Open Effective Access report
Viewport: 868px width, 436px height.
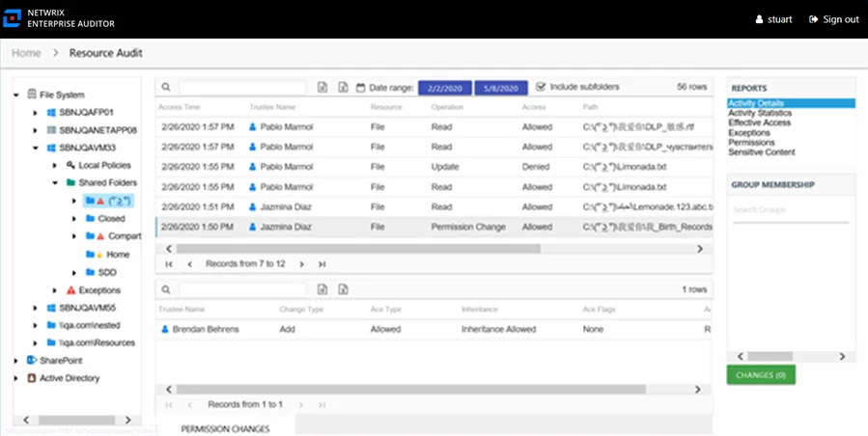coord(760,123)
